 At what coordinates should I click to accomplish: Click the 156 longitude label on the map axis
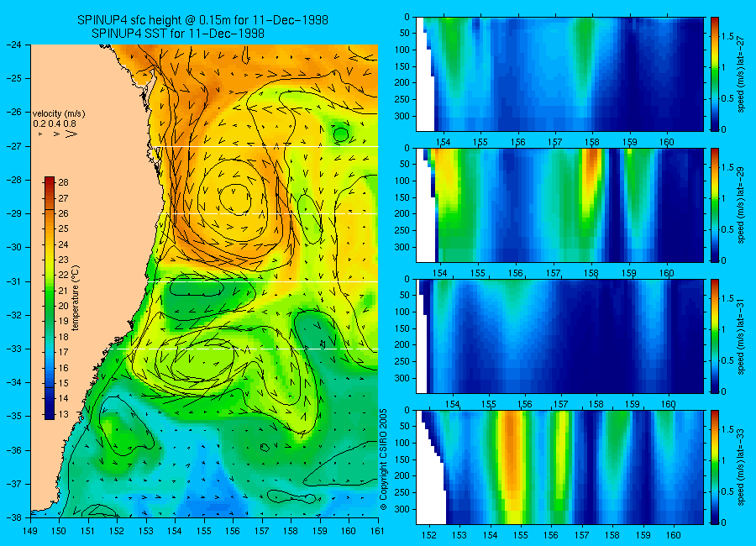(233, 531)
